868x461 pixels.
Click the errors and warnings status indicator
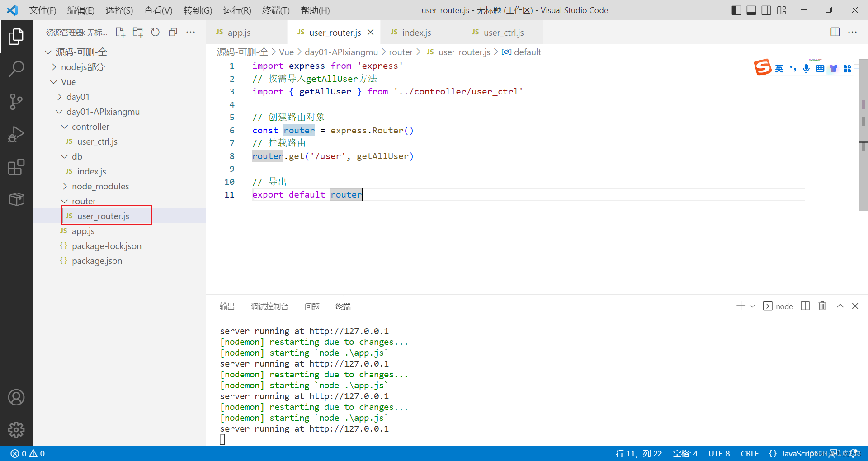point(28,453)
